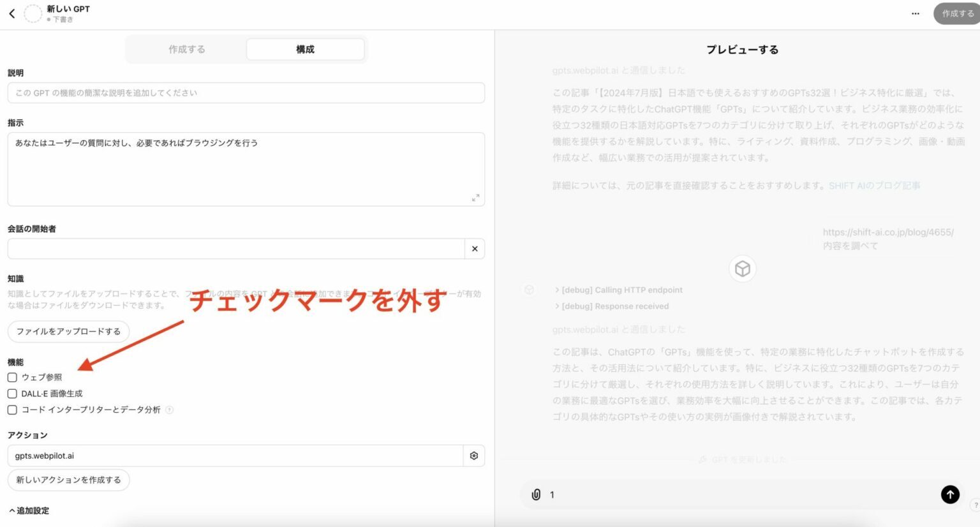The height and width of the screenshot is (527, 980).
Task: Click help icon beside Code Interpreter
Action: point(170,410)
